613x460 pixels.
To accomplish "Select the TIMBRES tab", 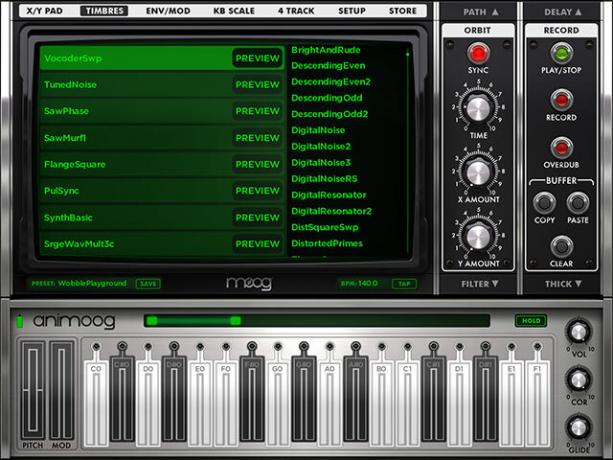I will (x=104, y=11).
